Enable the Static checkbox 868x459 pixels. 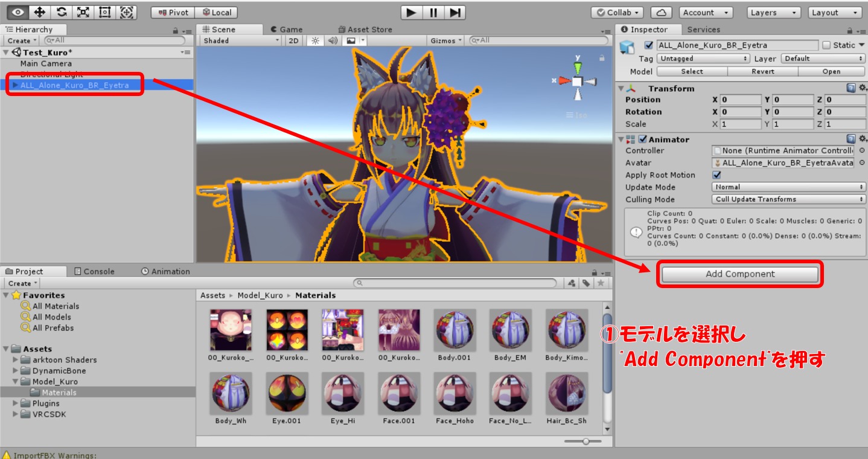pos(826,45)
